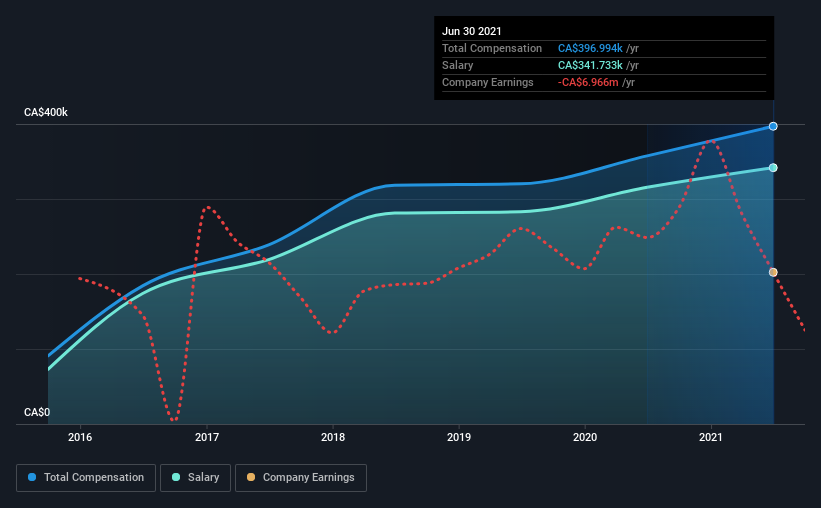The width and height of the screenshot is (821, 508).
Task: Click the blue Total Compensation data point marker
Action: (773, 126)
